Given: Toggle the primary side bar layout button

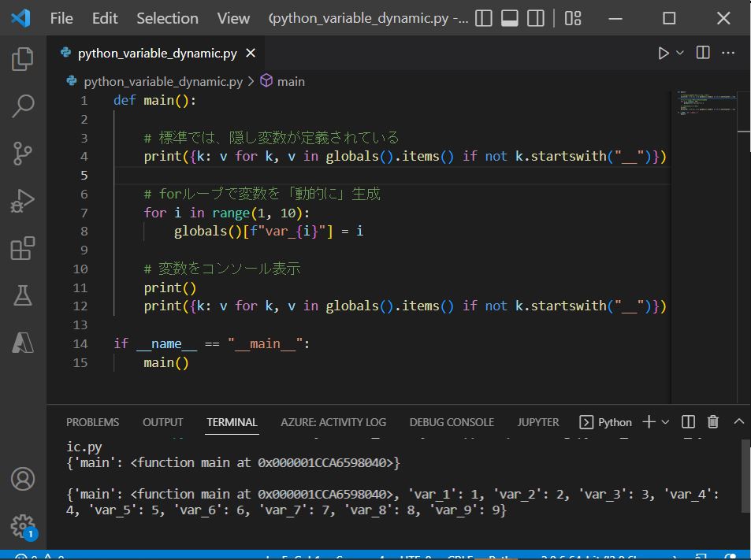Looking at the screenshot, I should point(484,18).
